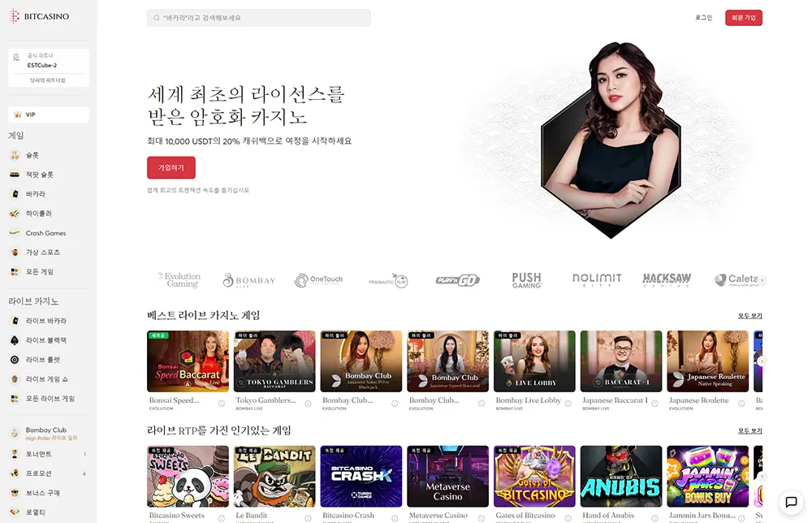
Task: Open the Bitcasino logo home link
Action: click(x=39, y=16)
